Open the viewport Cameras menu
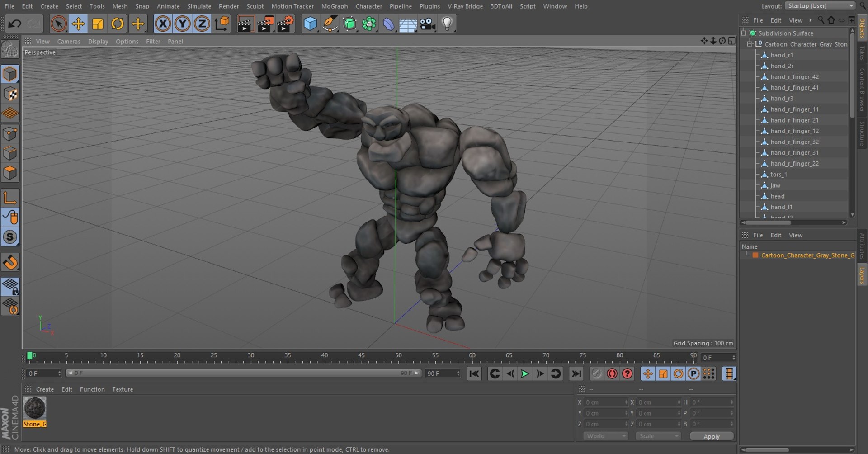 pos(69,41)
